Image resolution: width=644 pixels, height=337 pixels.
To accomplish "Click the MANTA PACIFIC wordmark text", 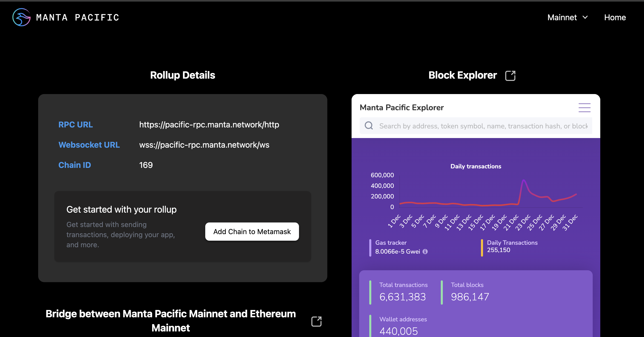I will [78, 17].
